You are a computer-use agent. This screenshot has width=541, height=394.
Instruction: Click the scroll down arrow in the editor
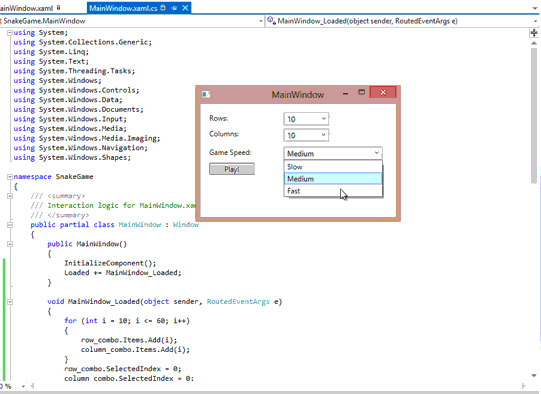click(x=534, y=376)
